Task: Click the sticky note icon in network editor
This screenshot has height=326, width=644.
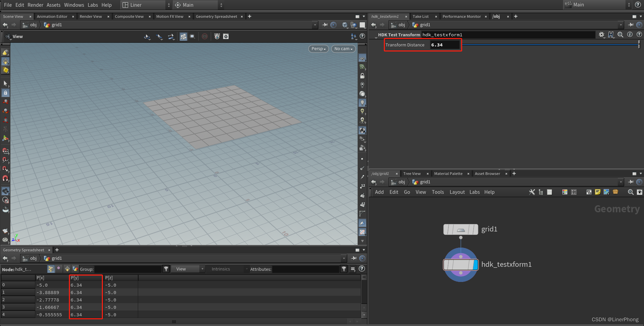Action: (x=598, y=192)
